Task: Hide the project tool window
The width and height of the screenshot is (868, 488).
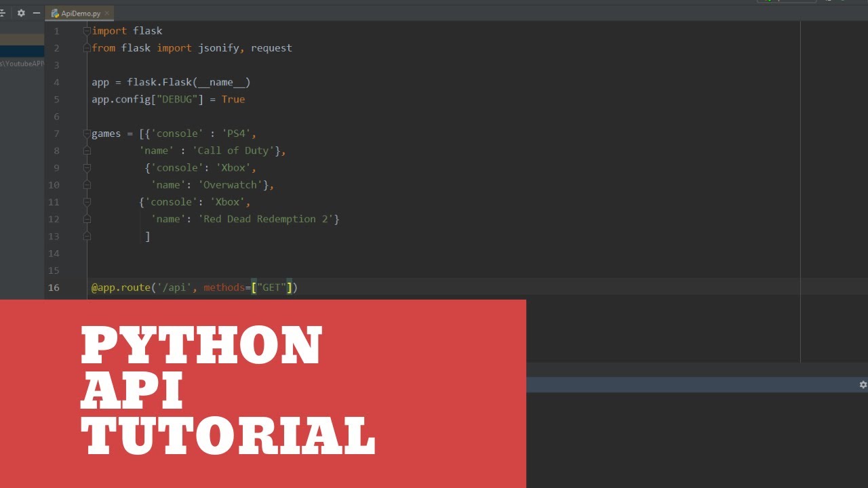Action: coord(37,13)
